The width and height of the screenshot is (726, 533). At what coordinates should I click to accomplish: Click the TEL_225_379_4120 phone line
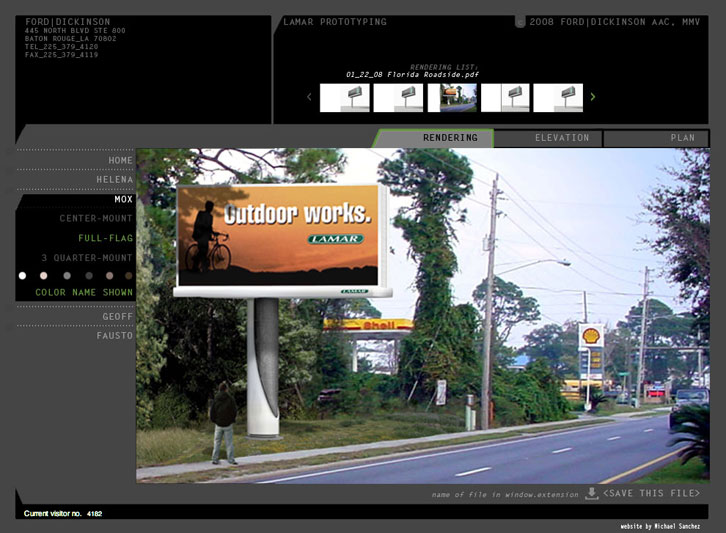coord(62,47)
